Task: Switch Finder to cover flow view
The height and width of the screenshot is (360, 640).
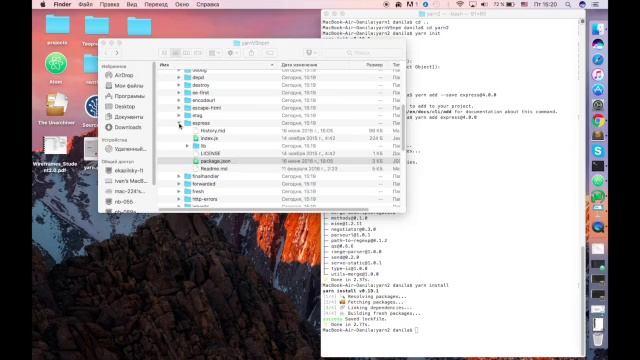Action: tap(198, 53)
